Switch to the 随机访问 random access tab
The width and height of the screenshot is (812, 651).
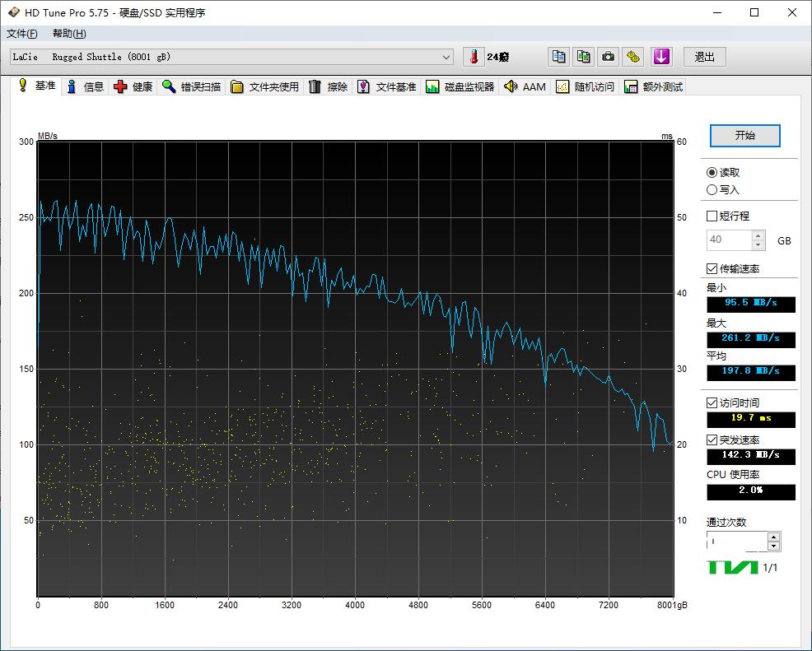coord(585,86)
